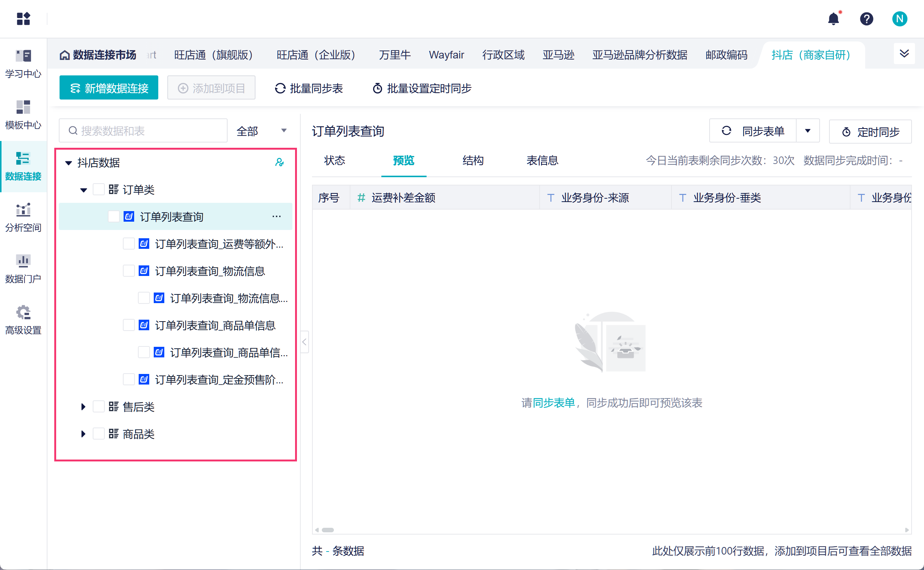Go to 学习中心 in sidebar

pyautogui.click(x=23, y=63)
